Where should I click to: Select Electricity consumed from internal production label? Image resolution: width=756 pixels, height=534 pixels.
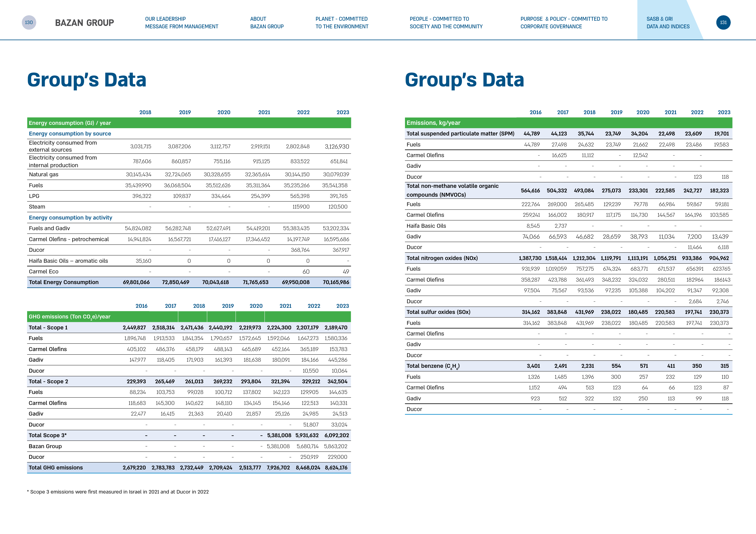point(63,161)
